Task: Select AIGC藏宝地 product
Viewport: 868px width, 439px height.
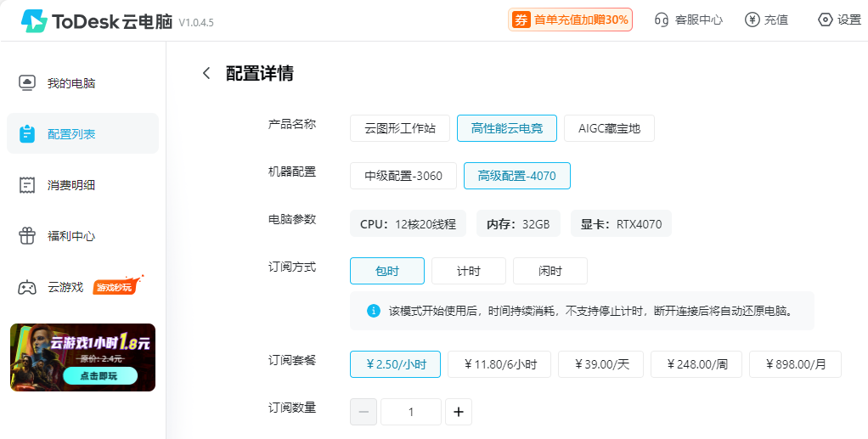Action: coord(609,128)
